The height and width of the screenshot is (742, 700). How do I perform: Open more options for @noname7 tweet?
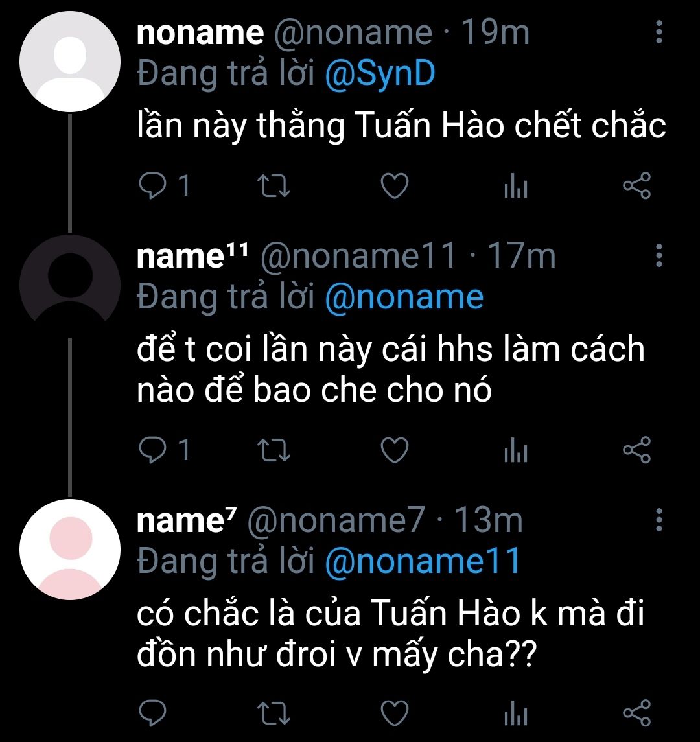tap(659, 519)
